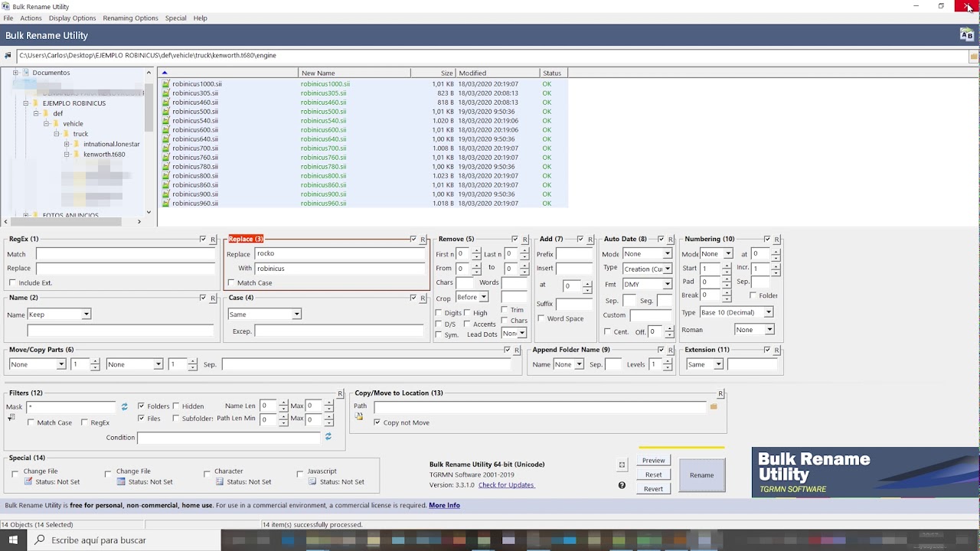Click the Replace text field containing rocko
This screenshot has height=551, width=980.
point(340,253)
